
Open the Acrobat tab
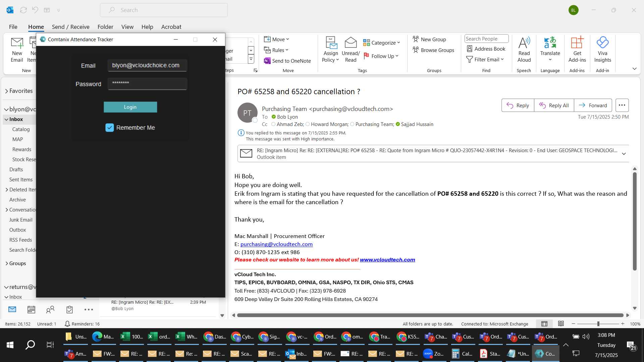point(171,27)
